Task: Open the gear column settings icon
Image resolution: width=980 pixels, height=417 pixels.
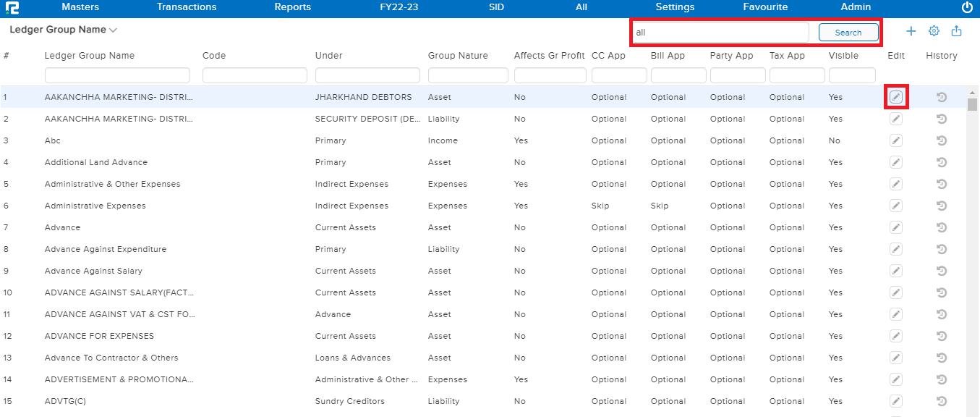Action: pos(934,31)
